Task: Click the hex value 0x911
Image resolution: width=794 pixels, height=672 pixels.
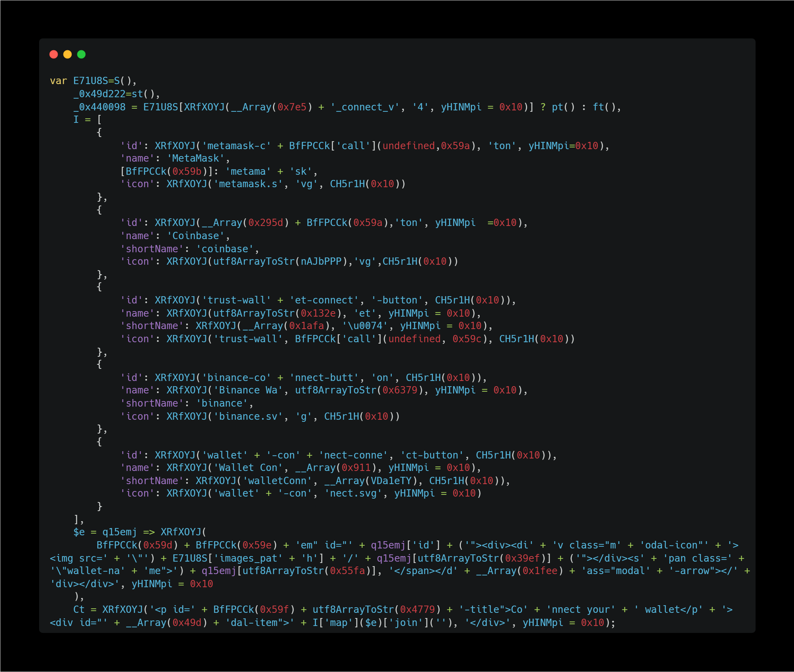Action: pyautogui.click(x=356, y=468)
